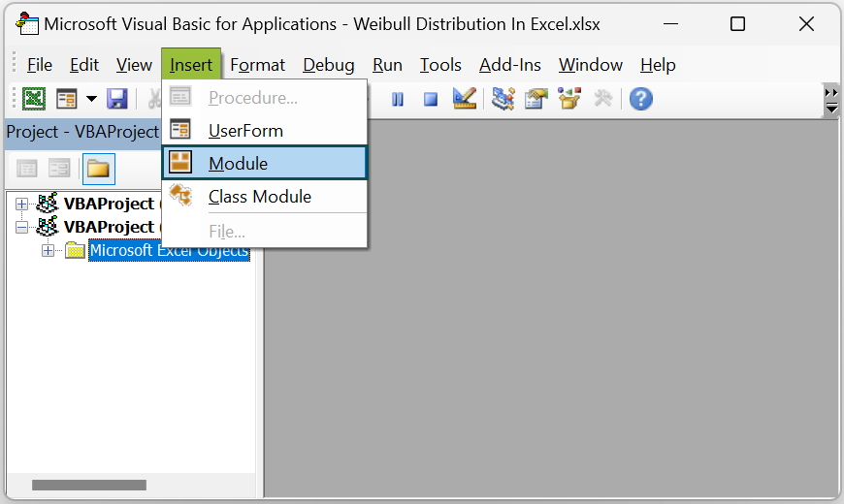
Task: Choose Class Module from the Insert menu
Action: click(x=259, y=197)
